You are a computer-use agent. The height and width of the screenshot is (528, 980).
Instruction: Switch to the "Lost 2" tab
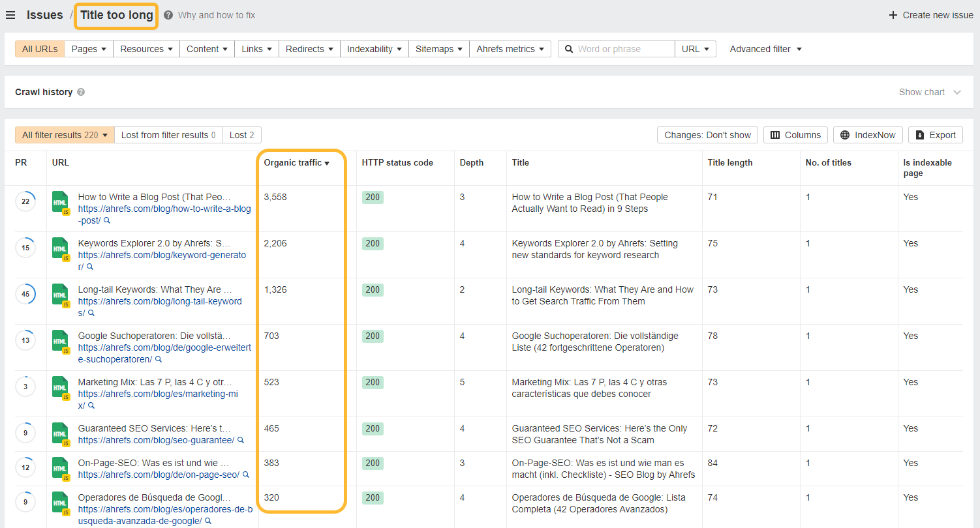(241, 135)
